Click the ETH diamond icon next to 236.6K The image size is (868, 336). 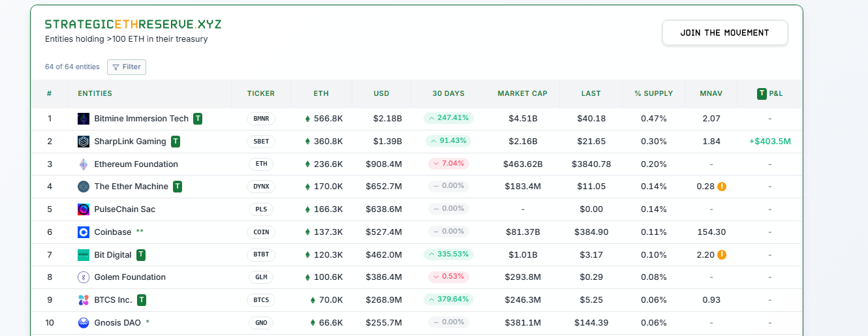click(308, 164)
